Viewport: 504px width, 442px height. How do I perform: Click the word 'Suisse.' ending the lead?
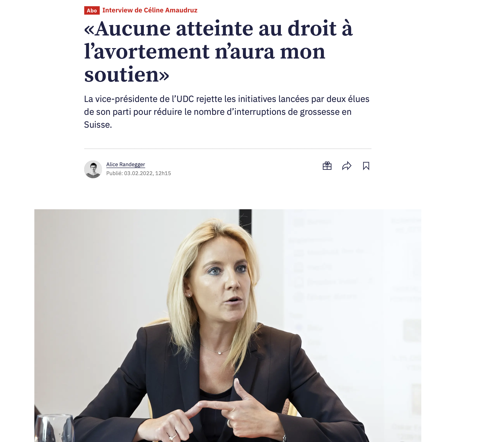pyautogui.click(x=98, y=125)
